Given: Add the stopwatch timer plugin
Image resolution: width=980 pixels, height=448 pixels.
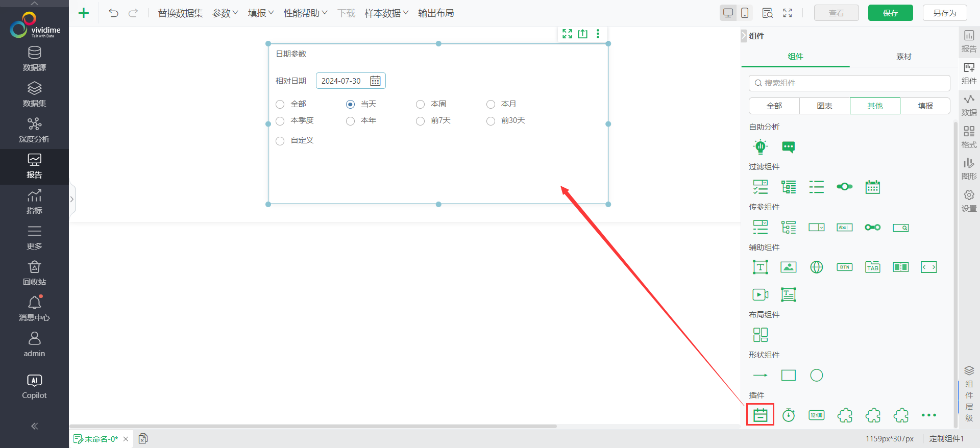Looking at the screenshot, I should (x=789, y=415).
